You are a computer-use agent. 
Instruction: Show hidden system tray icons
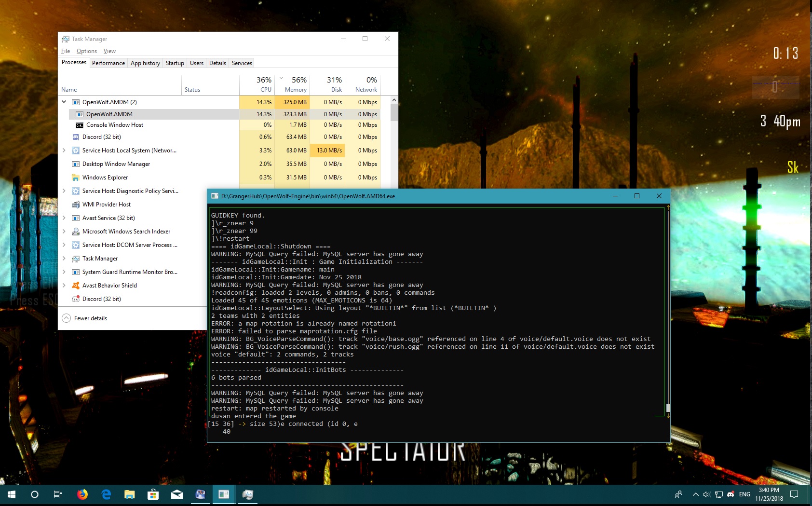click(x=695, y=494)
